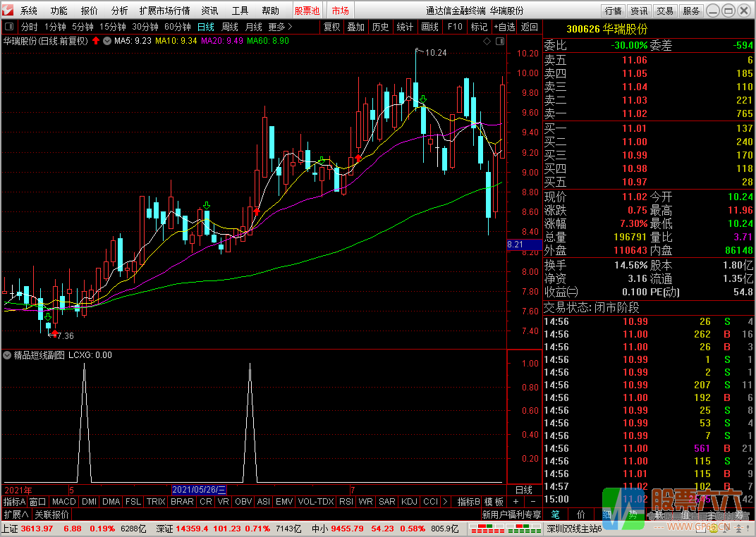Click the green down arrow below the 10.24 high
This screenshot has height=537, width=756.
(423, 99)
